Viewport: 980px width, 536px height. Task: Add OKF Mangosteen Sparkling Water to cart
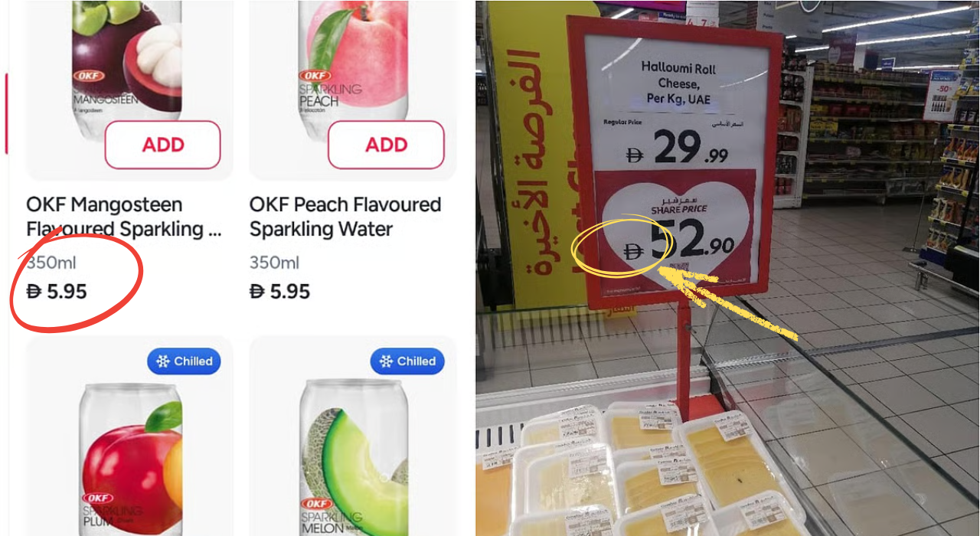click(x=162, y=145)
